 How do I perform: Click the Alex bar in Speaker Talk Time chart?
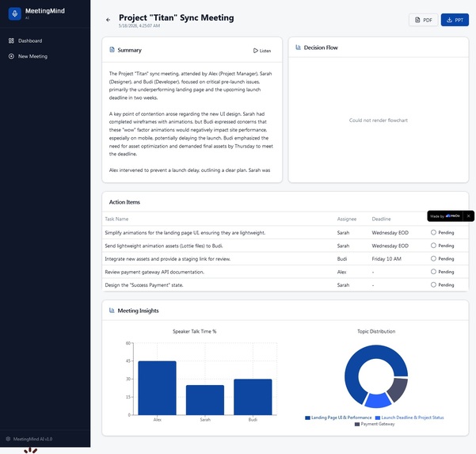pos(157,387)
